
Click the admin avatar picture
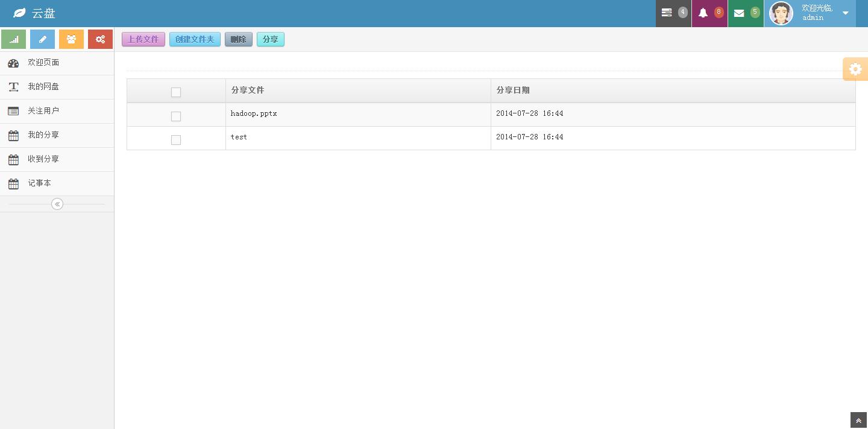(781, 13)
